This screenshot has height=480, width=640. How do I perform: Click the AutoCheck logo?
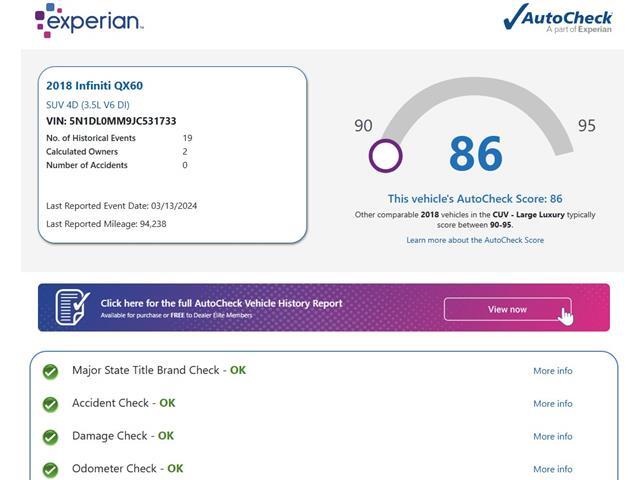tap(558, 18)
